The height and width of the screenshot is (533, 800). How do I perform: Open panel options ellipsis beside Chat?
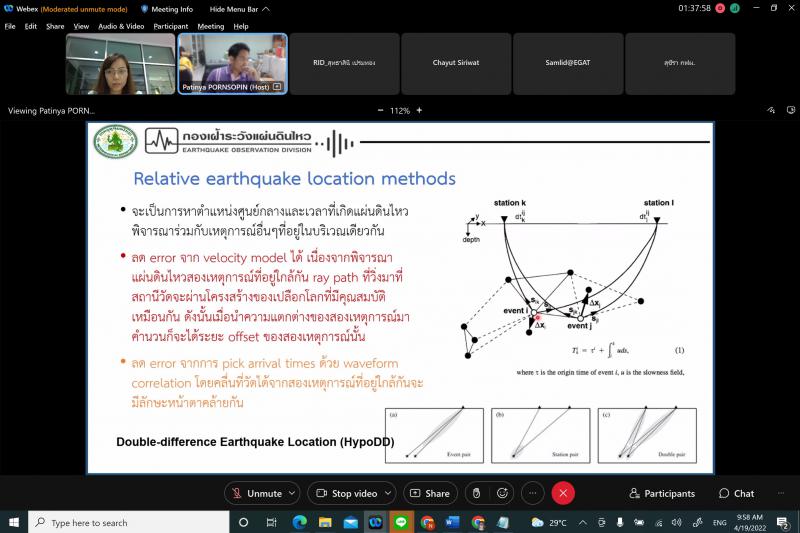[781, 493]
